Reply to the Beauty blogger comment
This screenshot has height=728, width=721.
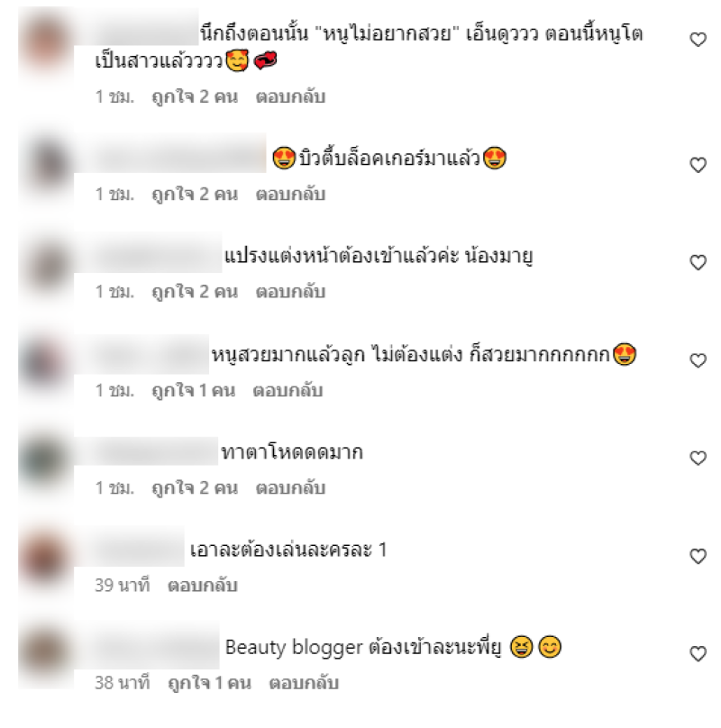click(304, 683)
